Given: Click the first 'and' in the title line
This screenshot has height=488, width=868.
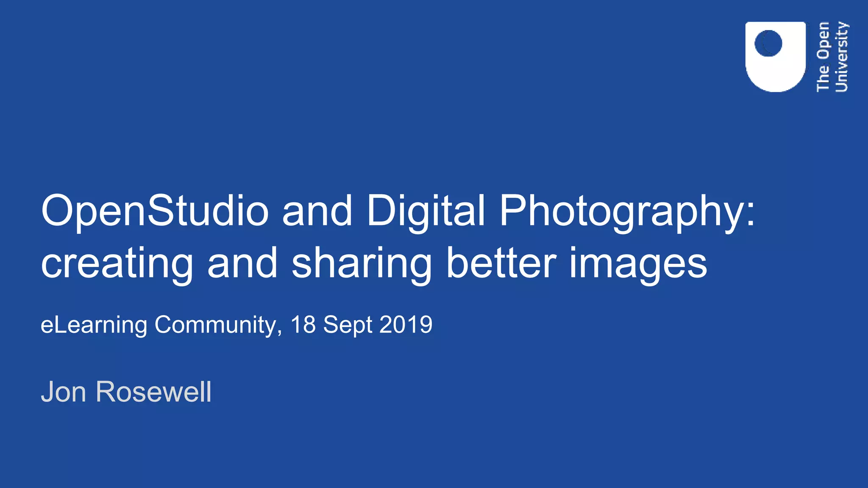Looking at the screenshot, I should (x=317, y=211).
